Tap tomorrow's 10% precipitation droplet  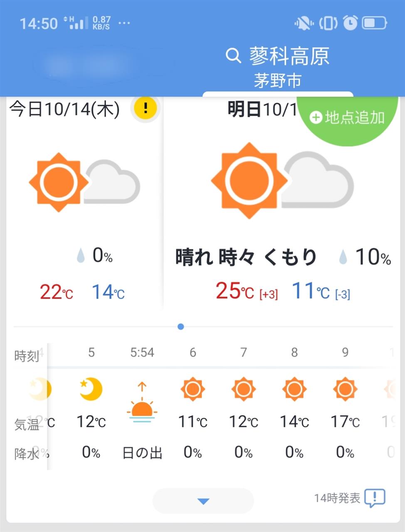tap(343, 257)
